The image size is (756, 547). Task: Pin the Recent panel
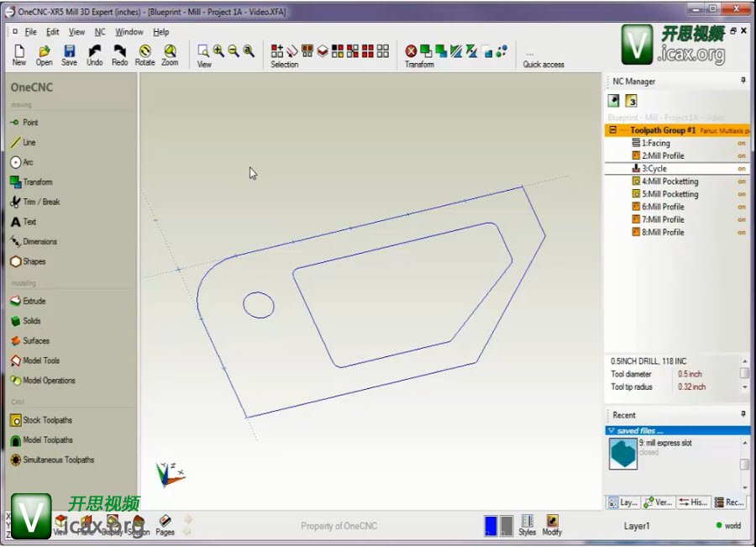[743, 414]
